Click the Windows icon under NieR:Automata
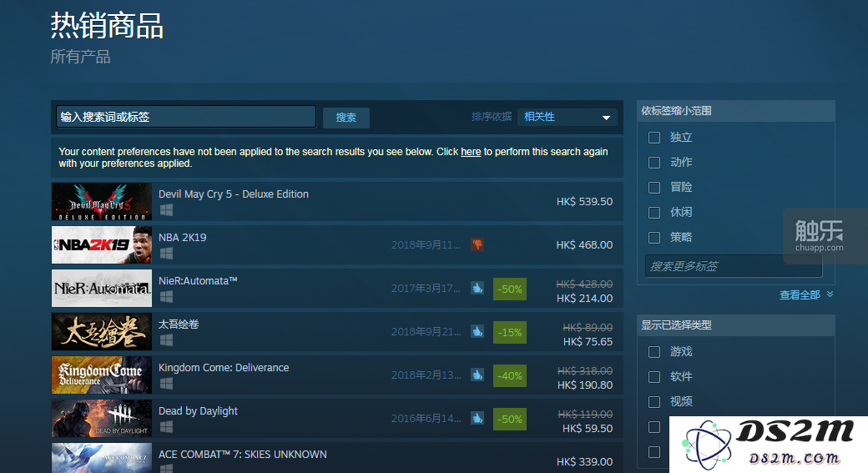This screenshot has width=868, height=473. pos(166,296)
